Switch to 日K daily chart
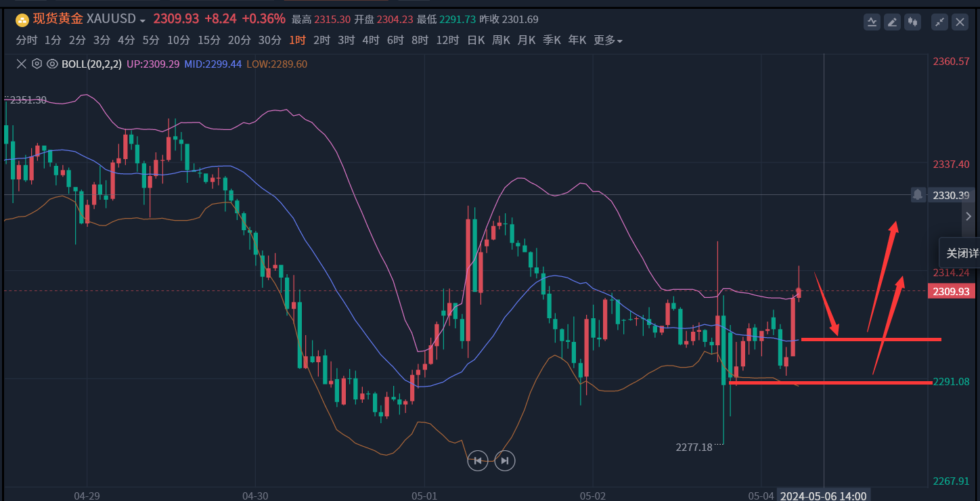 pyautogui.click(x=476, y=41)
